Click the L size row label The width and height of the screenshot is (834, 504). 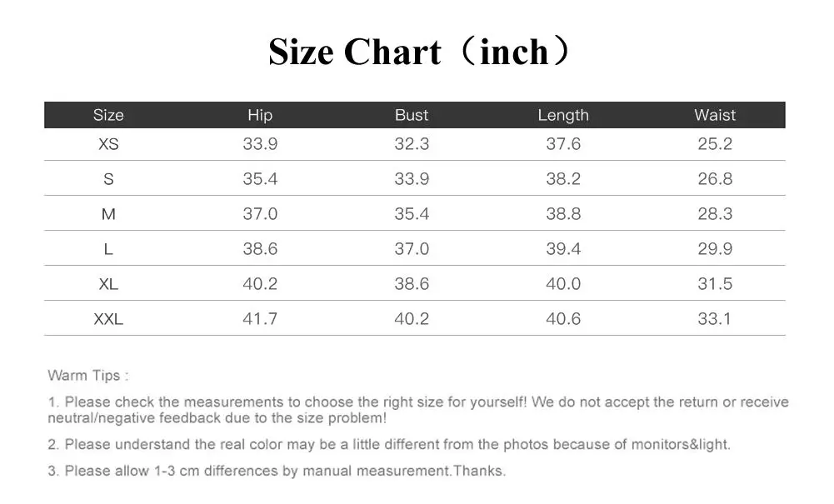click(x=108, y=249)
